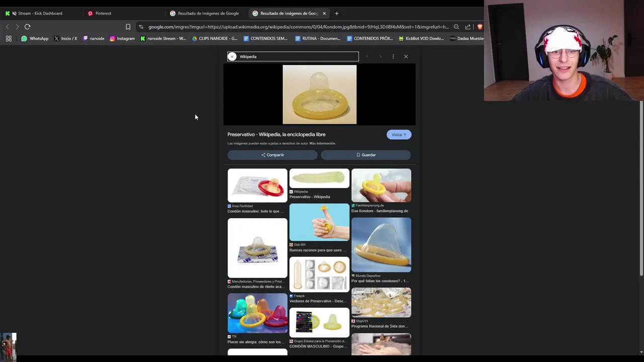
Task: Open the apps grid in bookmarks bar
Action: (x=9, y=38)
